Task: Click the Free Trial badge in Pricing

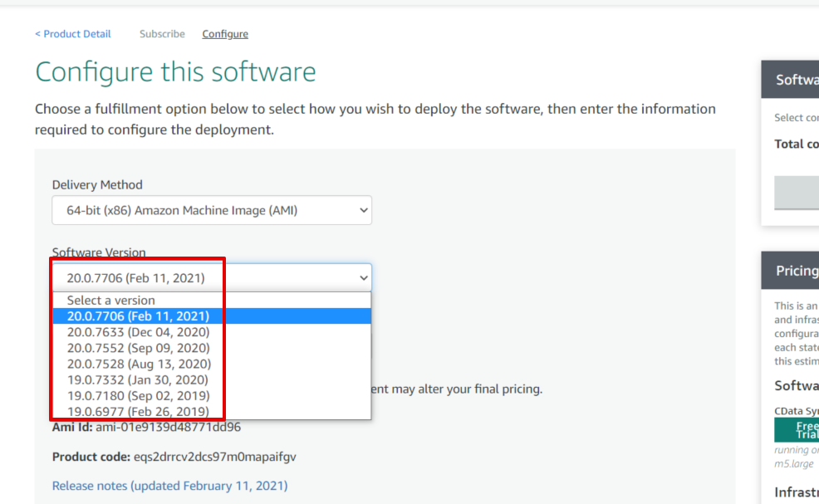Action: point(797,430)
